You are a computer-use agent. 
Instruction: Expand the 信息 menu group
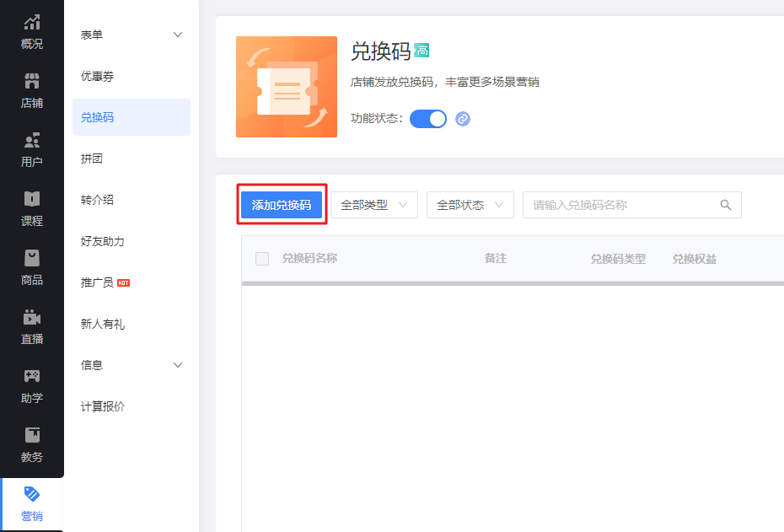click(x=132, y=365)
